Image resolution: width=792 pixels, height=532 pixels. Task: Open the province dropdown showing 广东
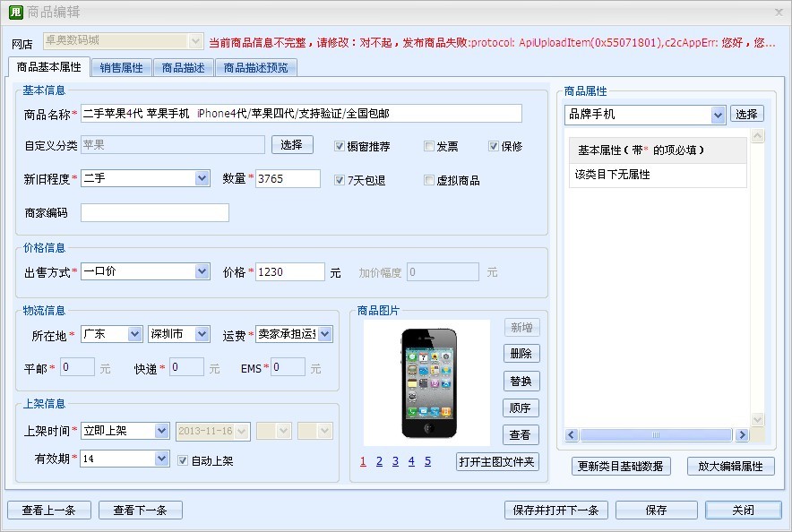tap(134, 334)
